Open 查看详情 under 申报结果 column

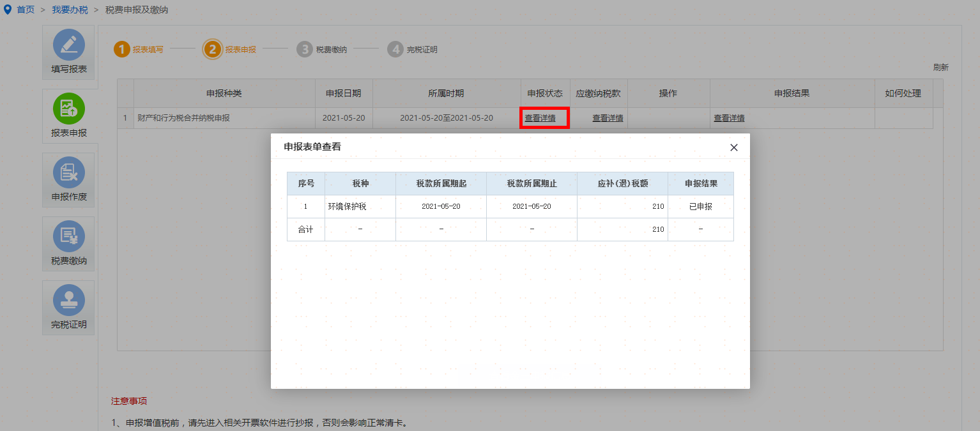click(729, 118)
